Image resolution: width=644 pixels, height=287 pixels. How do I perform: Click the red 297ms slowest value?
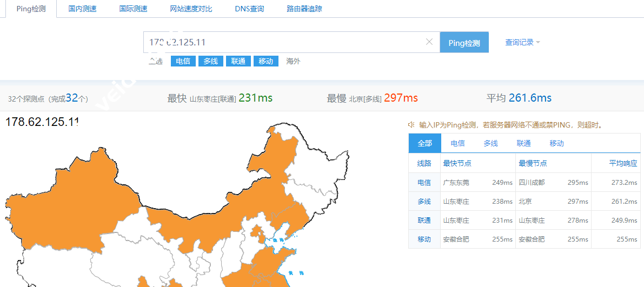point(401,98)
